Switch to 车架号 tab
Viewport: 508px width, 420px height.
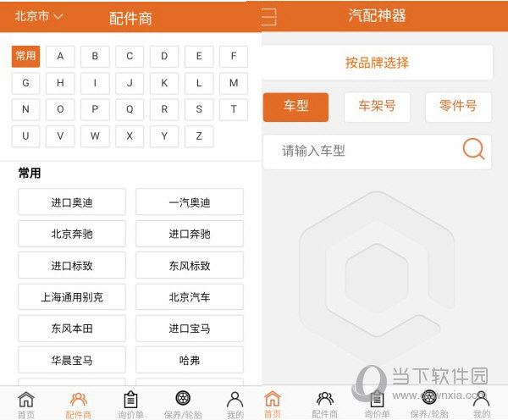[x=377, y=107]
